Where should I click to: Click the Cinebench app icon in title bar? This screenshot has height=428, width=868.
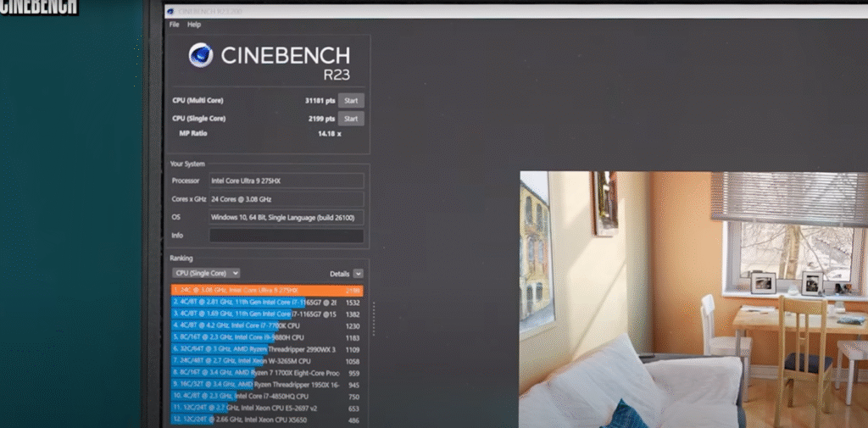(172, 10)
